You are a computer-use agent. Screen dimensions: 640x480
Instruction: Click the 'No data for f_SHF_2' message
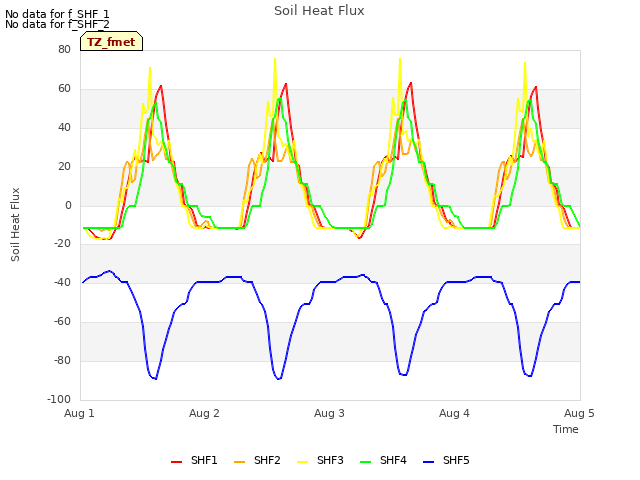coord(57,24)
